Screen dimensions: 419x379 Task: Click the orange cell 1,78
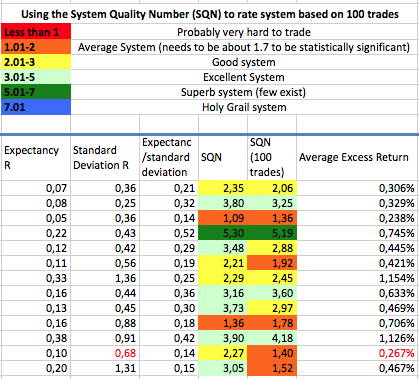(272, 323)
